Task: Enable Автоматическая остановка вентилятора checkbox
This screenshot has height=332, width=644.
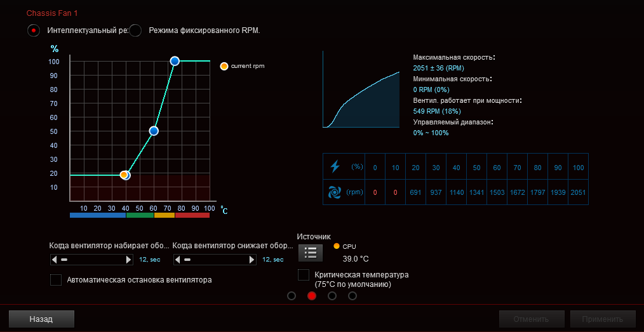Action: click(55, 280)
